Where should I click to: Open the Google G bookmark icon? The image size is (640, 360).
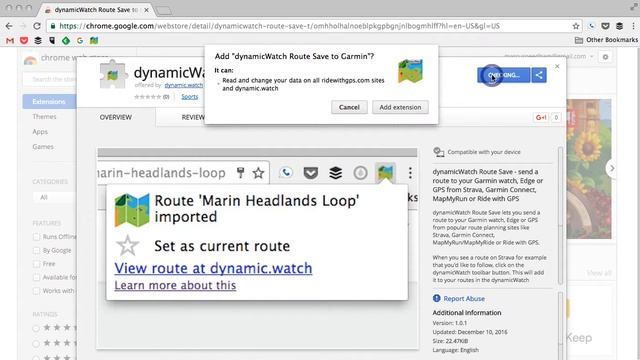pyautogui.click(x=80, y=40)
